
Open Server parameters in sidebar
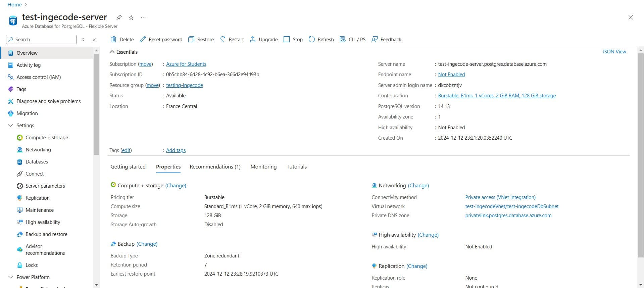[45, 186]
